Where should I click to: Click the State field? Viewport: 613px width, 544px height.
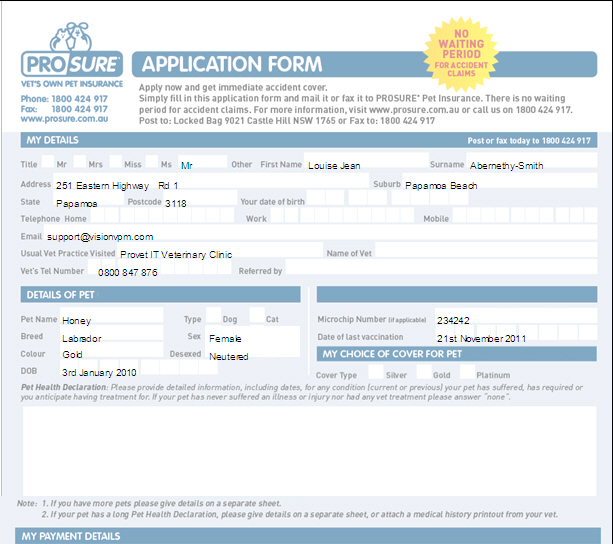(88, 199)
